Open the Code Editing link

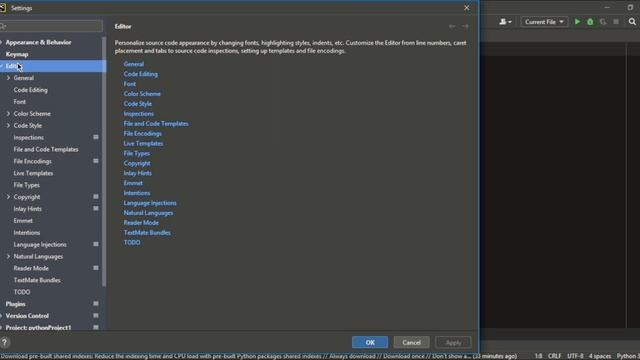coord(140,74)
